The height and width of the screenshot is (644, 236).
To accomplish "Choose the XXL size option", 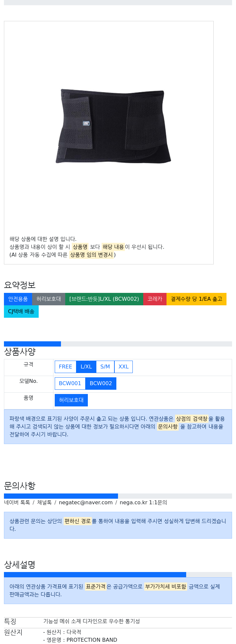I will click(124, 367).
